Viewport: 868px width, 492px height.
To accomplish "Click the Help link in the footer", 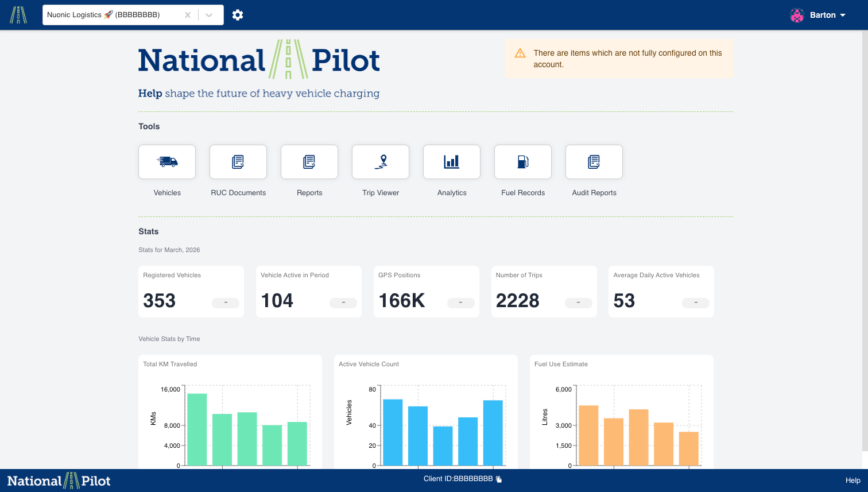I will coord(852,481).
